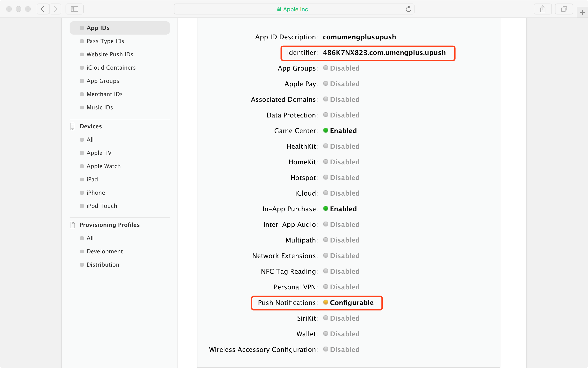Show iPhone devices

(96, 193)
